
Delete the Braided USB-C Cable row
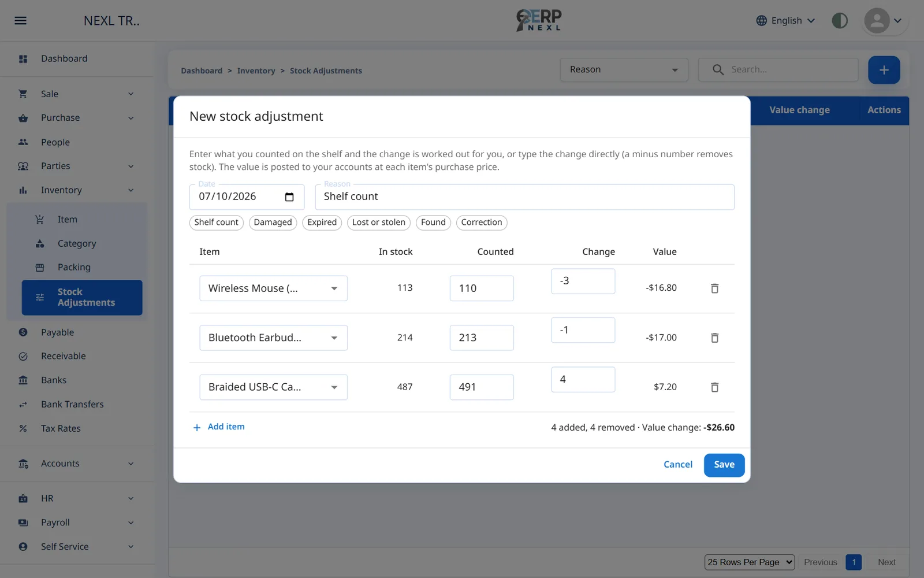click(714, 387)
